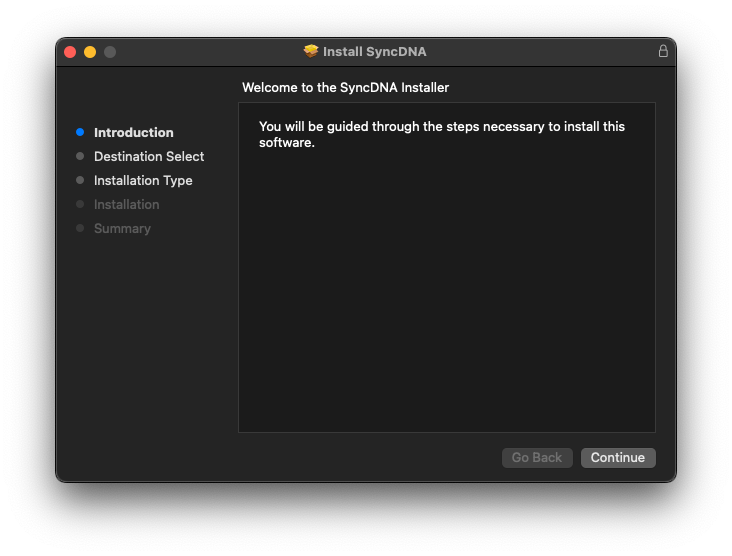Select the dimmed Installation step
This screenshot has height=556, width=732.
point(127,204)
